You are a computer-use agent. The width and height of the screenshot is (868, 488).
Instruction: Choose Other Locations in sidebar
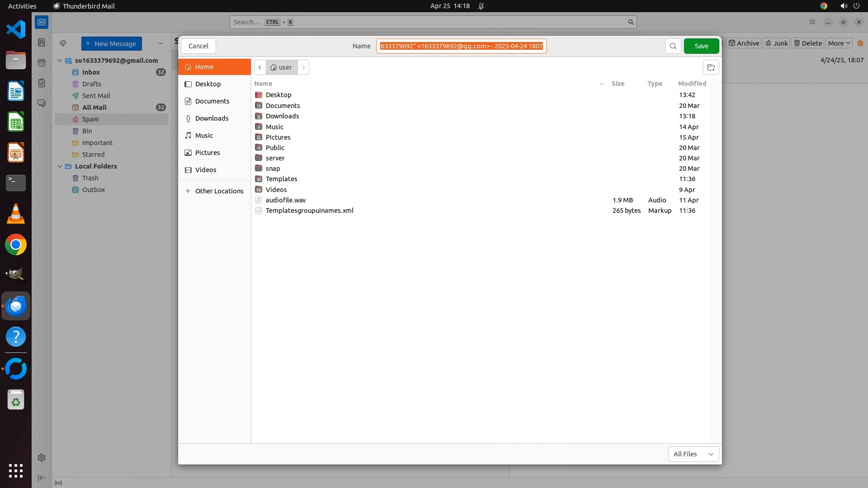point(219,191)
